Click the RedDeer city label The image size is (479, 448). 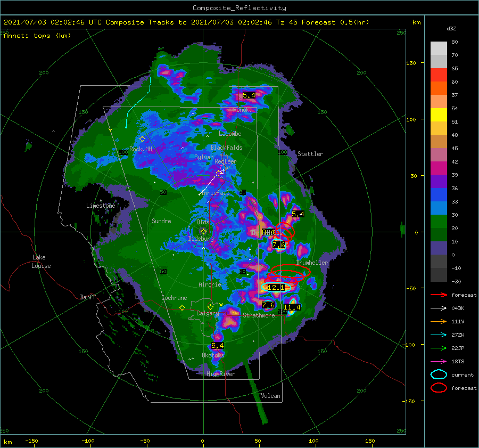coord(226,161)
